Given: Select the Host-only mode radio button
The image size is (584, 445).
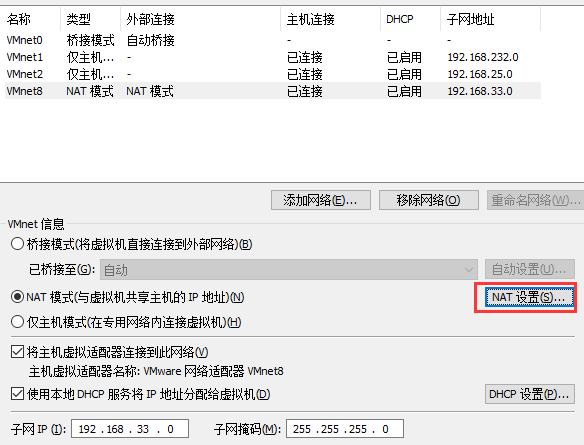Looking at the screenshot, I should (x=17, y=322).
